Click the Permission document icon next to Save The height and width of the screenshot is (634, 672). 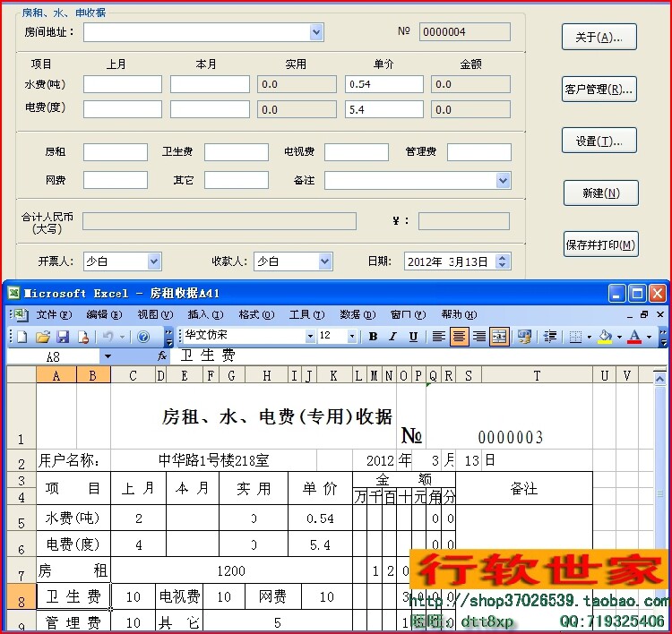click(x=83, y=337)
